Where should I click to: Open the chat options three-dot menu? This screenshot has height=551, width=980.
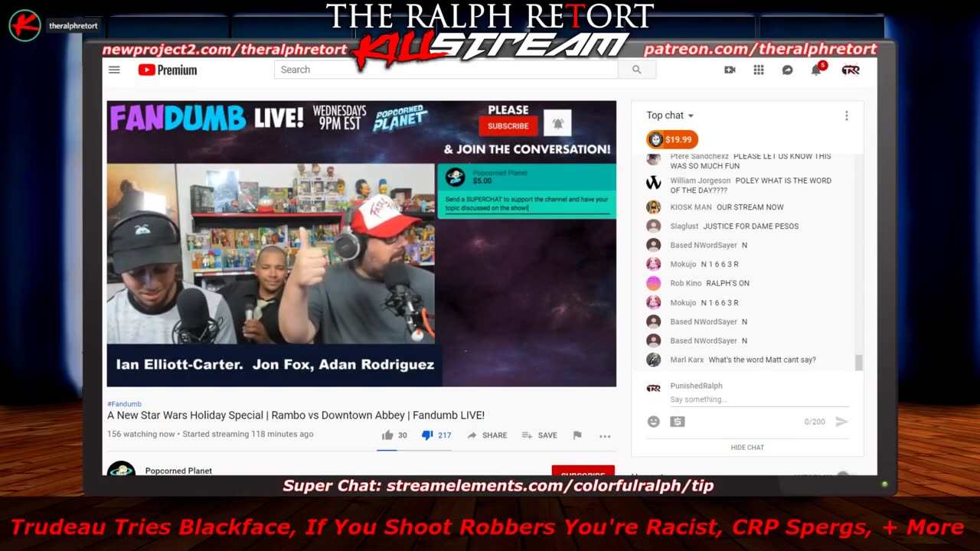[846, 116]
